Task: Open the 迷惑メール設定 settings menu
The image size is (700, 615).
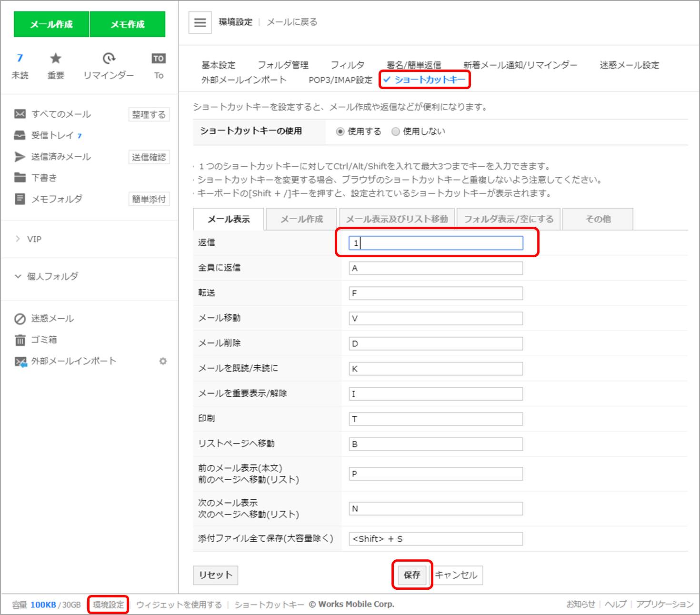Action: tap(629, 65)
